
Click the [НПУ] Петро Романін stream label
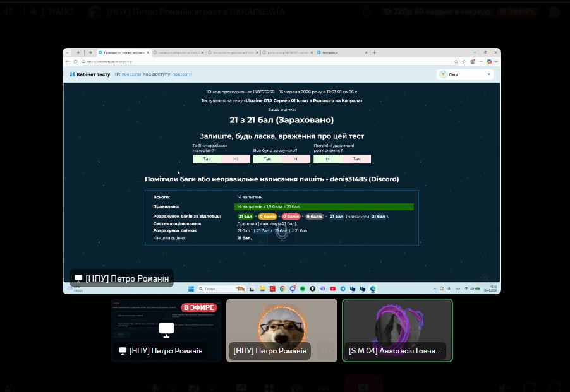coord(122,278)
